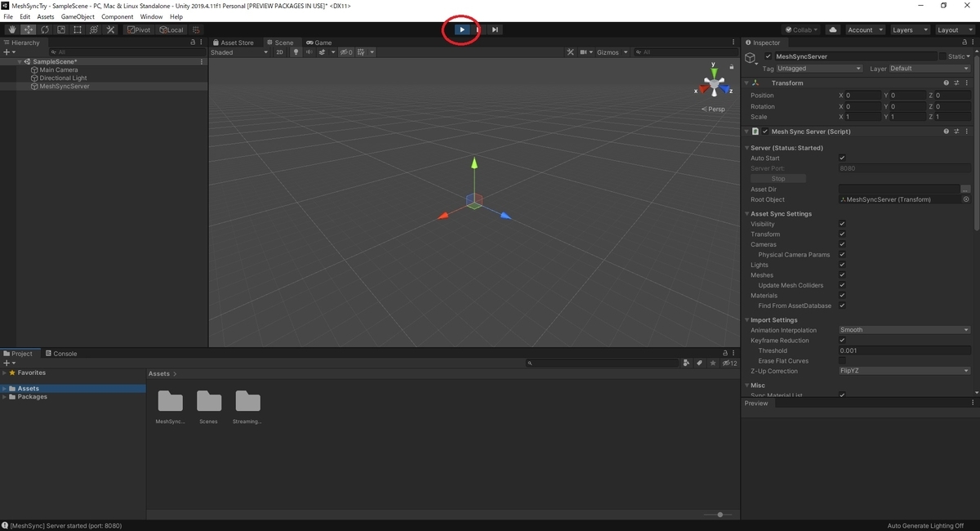This screenshot has height=531, width=980.
Task: Toggle the Pivot handle position button
Action: 140,30
